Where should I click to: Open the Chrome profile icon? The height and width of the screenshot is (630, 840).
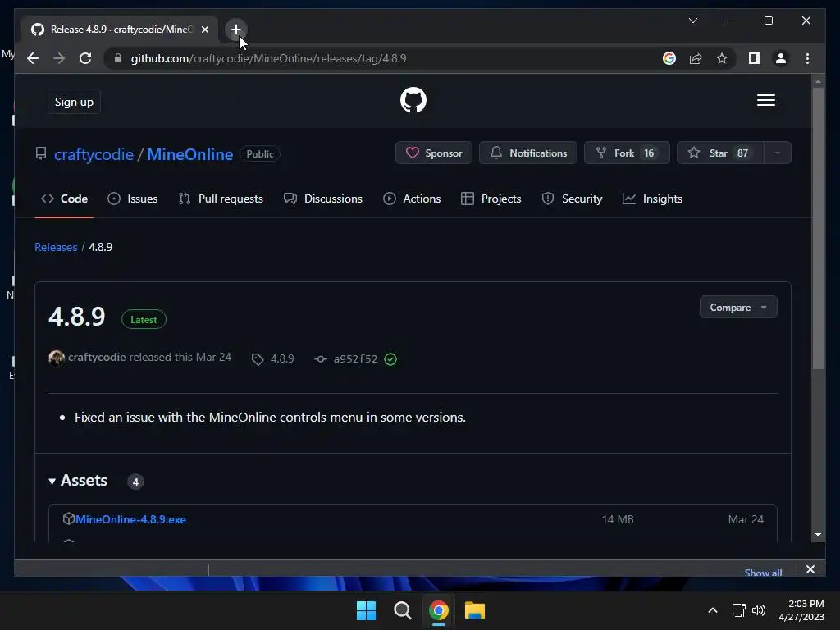pos(781,58)
